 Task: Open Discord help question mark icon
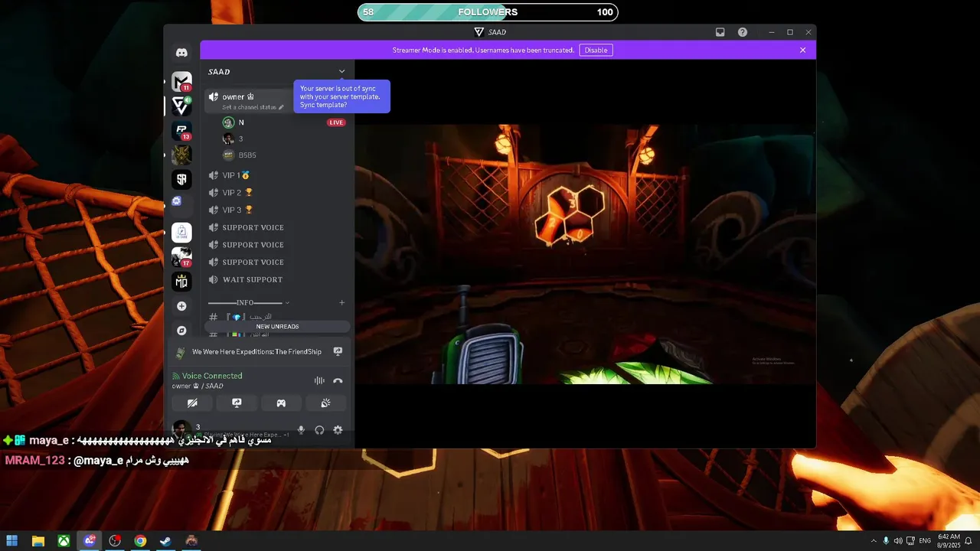(x=743, y=32)
